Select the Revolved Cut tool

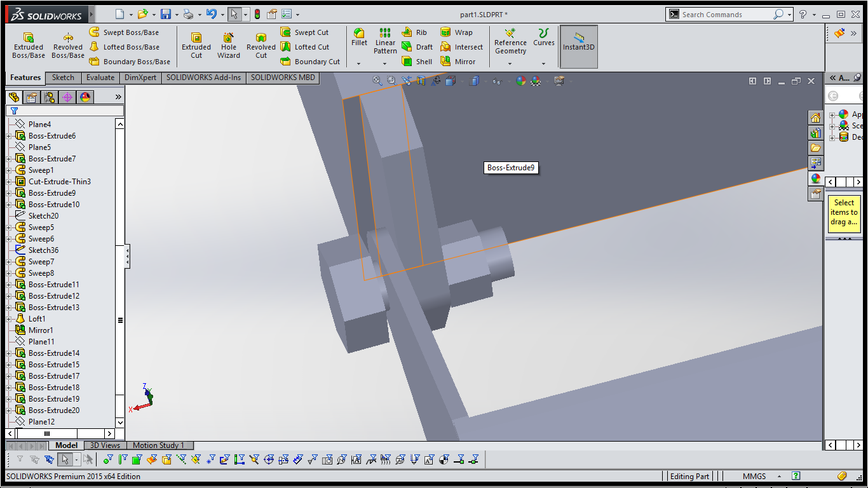click(261, 45)
